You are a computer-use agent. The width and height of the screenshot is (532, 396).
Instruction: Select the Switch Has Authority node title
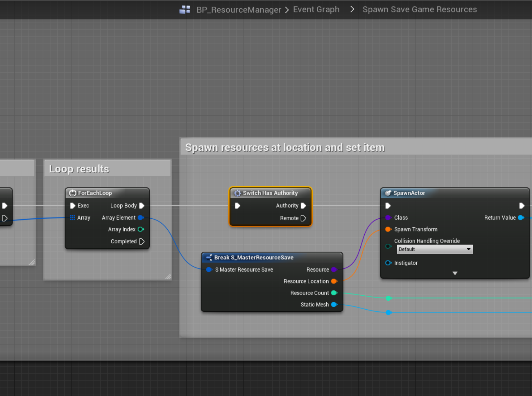[x=270, y=193]
